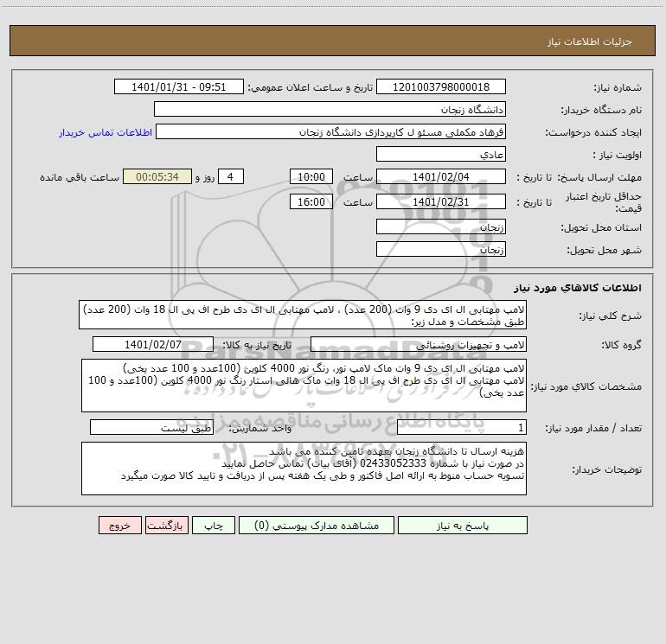Screen dimensions: 666x644
Task: Click the label شماره نیاز
Action: pyautogui.click(x=618, y=87)
